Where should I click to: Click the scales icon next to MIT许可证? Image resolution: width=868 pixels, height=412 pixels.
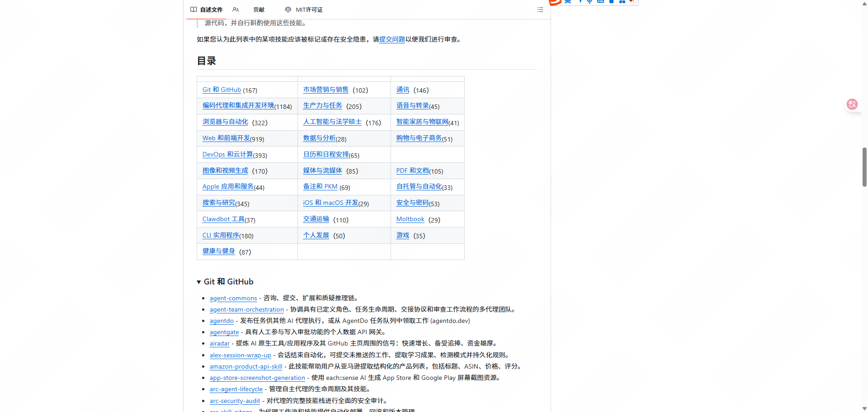pos(287,9)
